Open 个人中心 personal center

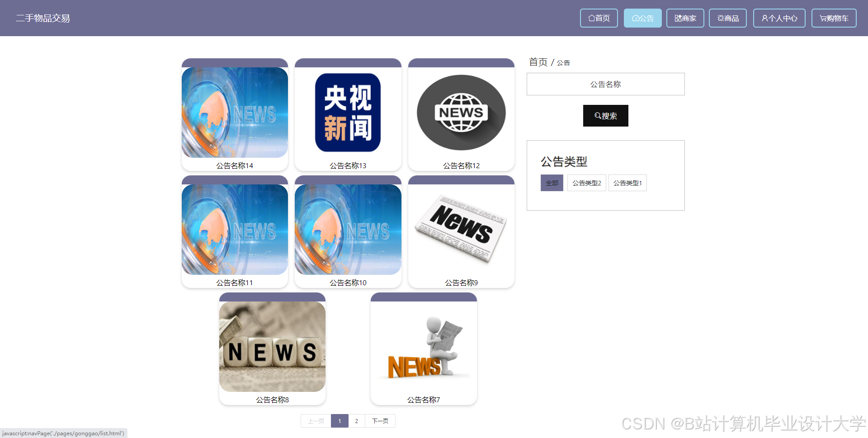[x=779, y=18]
